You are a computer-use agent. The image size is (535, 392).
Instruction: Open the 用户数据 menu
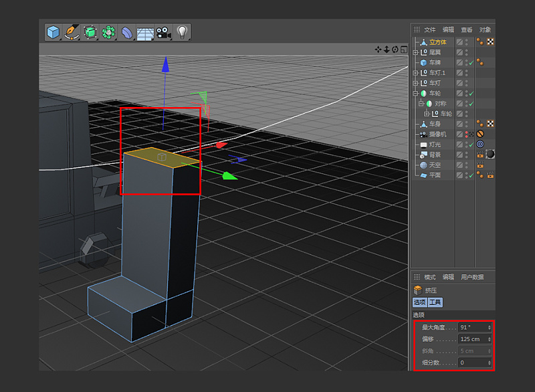(x=472, y=277)
